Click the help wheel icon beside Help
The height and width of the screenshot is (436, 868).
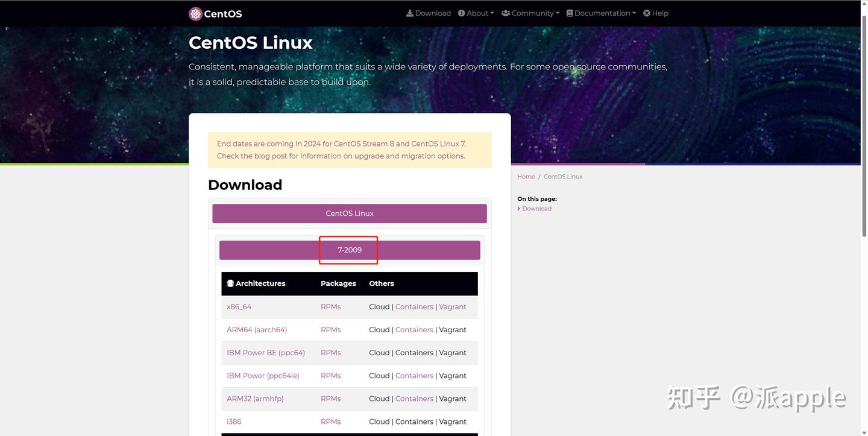(646, 13)
